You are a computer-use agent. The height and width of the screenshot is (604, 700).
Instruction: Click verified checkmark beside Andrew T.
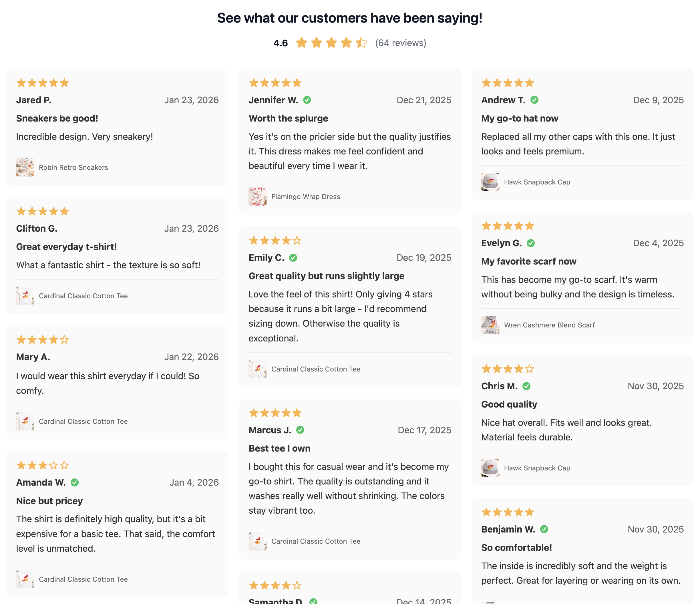534,100
